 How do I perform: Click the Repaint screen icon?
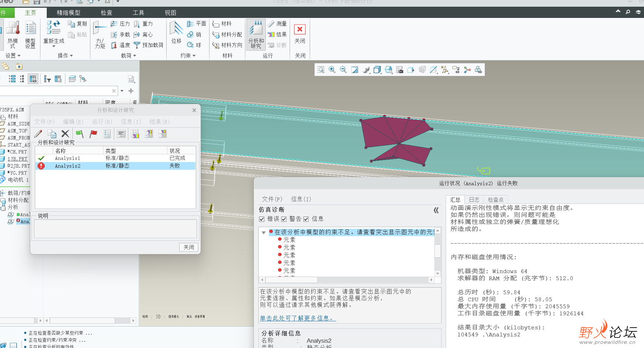point(355,70)
